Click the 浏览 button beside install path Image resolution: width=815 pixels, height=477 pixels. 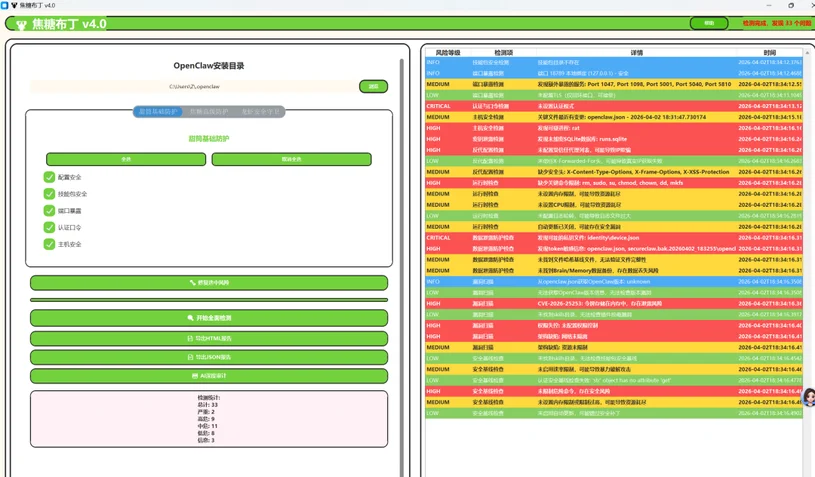(x=373, y=86)
